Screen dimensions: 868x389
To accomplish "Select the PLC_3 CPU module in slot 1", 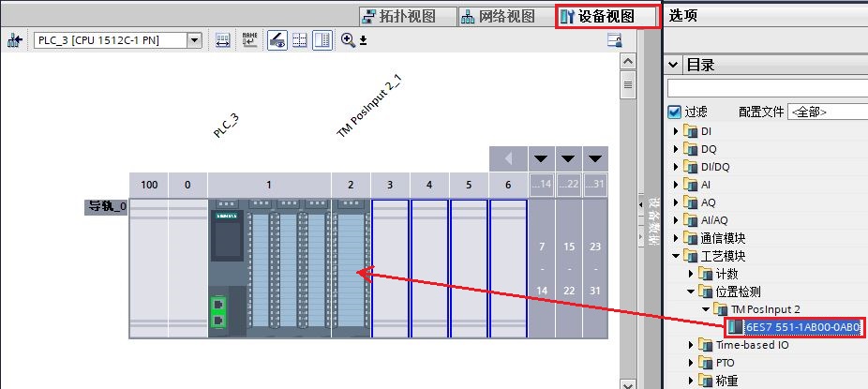I will click(x=270, y=268).
